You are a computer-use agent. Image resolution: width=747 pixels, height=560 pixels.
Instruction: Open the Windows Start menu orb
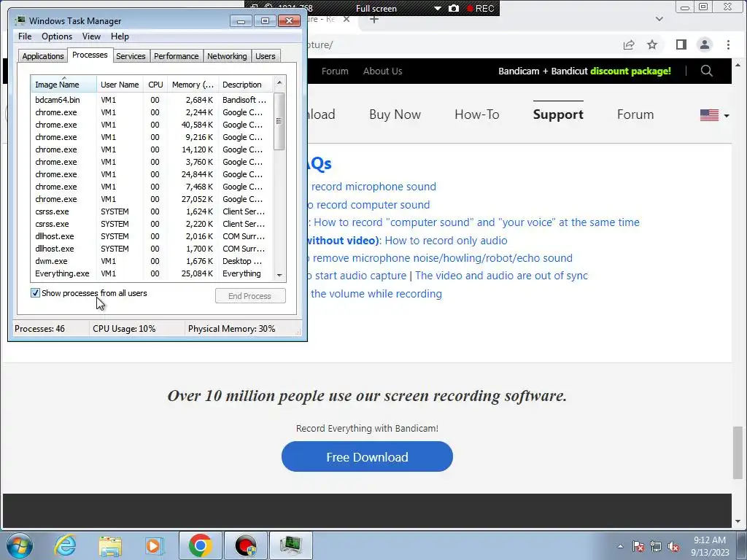click(20, 545)
